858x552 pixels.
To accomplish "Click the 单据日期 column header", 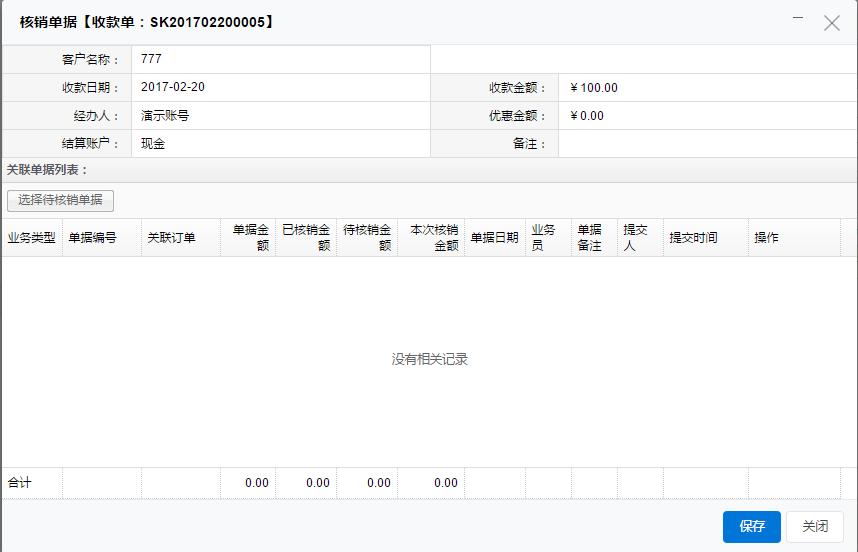I will pos(494,238).
